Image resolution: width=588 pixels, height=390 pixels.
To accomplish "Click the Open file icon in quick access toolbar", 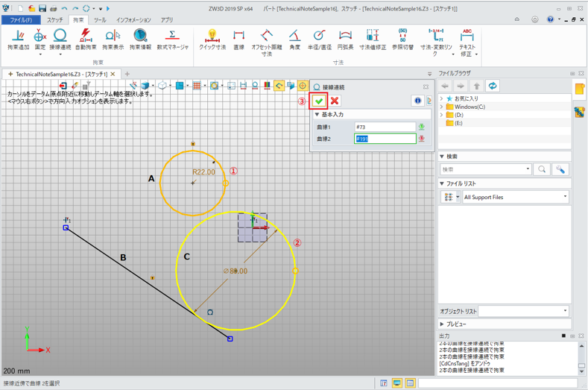I will click(31, 8).
